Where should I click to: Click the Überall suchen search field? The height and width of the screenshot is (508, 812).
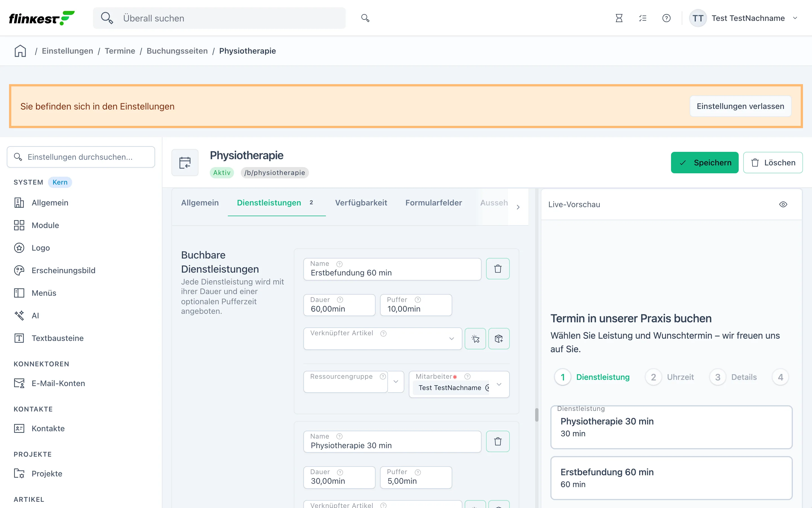[219, 18]
